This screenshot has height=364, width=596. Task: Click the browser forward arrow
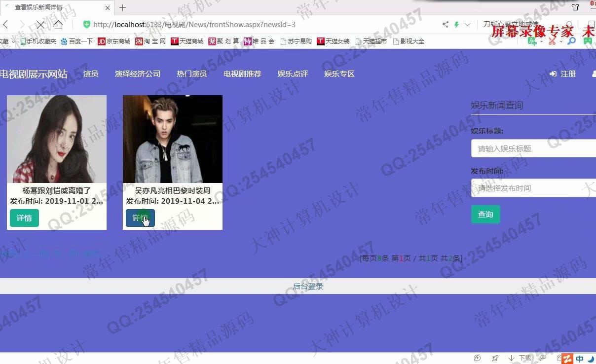point(22,25)
